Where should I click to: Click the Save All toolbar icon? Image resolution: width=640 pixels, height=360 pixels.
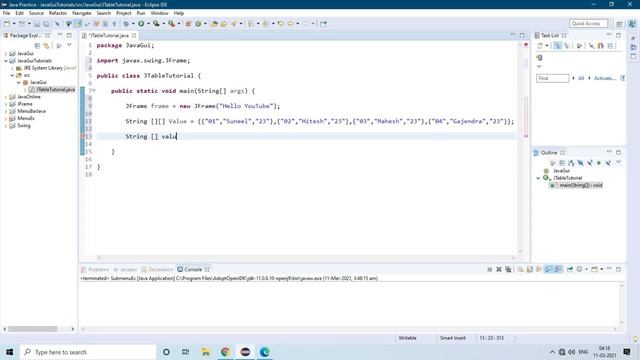point(46,24)
